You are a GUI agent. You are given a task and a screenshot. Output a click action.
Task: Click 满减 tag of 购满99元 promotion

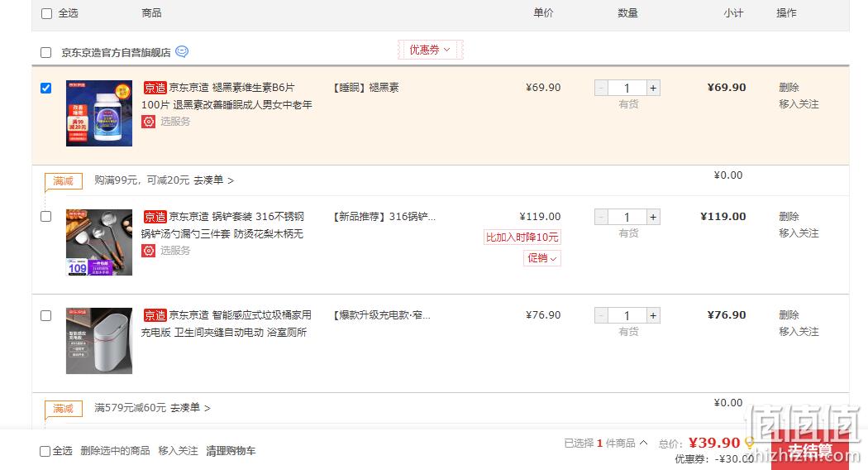tap(64, 180)
